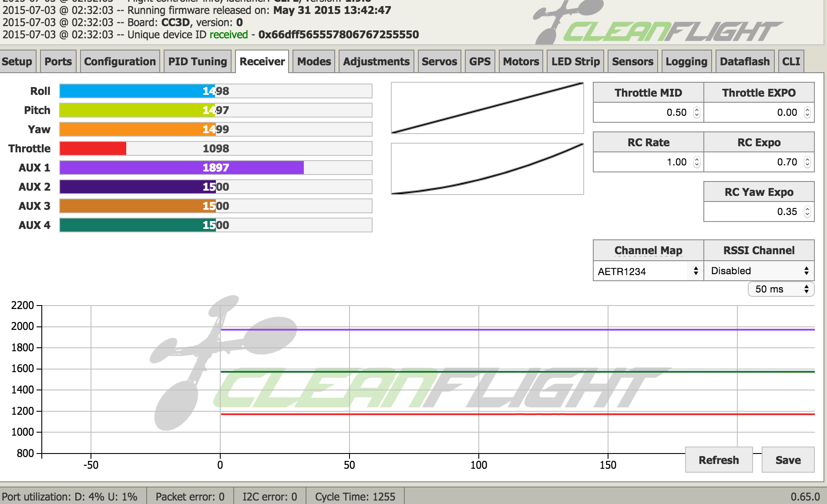The image size is (827, 504).
Task: Click the RC Expo stepper arrows
Action: point(807,162)
